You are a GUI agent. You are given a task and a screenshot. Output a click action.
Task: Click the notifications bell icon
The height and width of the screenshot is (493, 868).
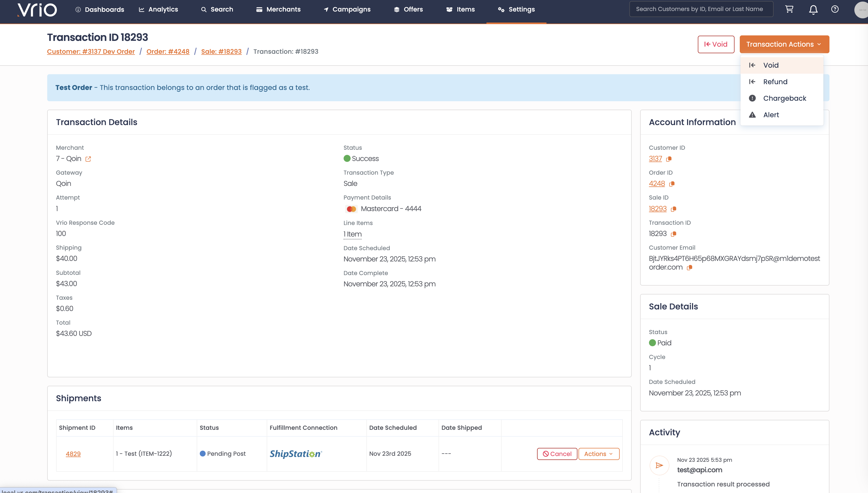click(813, 9)
